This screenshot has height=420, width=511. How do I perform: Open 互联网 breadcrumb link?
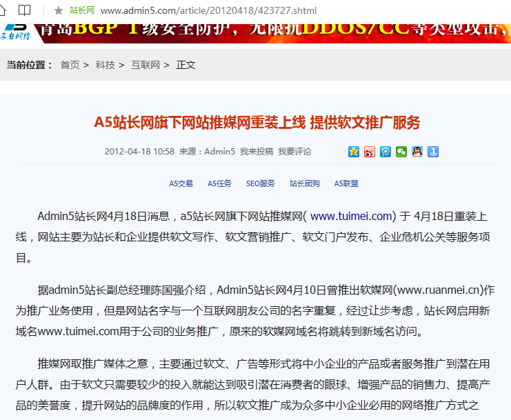(146, 65)
